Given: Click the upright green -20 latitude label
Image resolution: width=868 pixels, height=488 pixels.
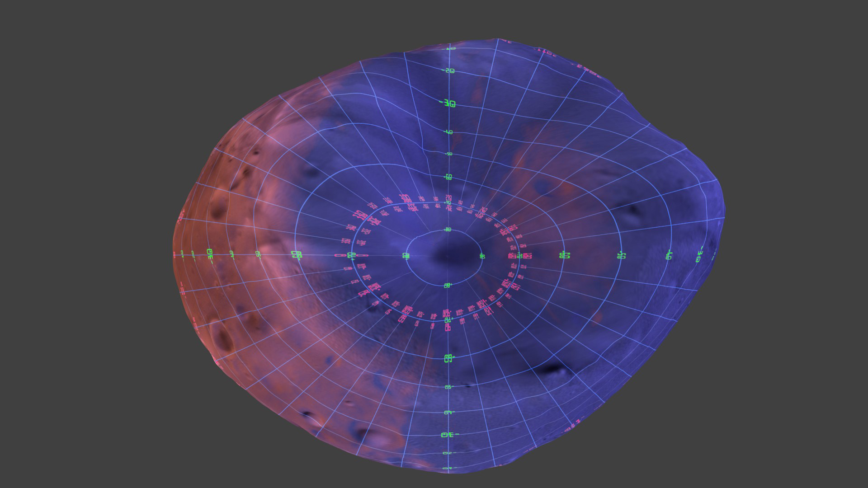Looking at the screenshot, I should pyautogui.click(x=448, y=71).
